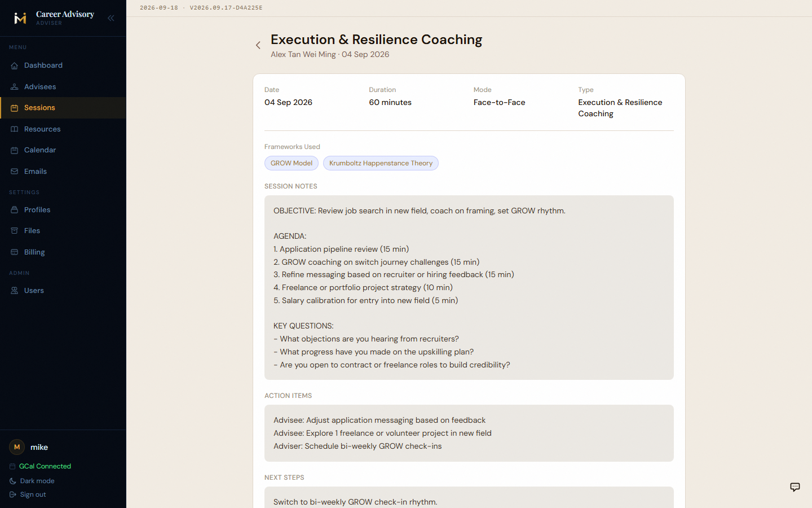The height and width of the screenshot is (508, 812).
Task: Click the Date value 04 Sep 2026
Action: click(x=288, y=102)
